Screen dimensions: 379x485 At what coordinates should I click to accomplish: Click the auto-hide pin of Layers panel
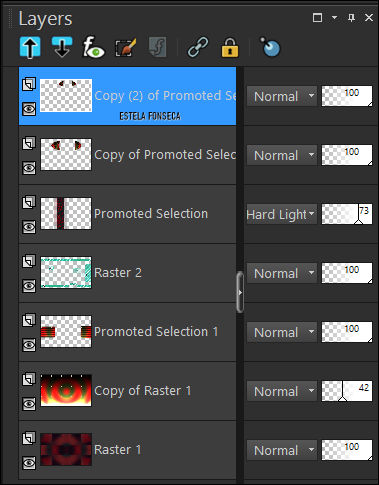tap(351, 18)
